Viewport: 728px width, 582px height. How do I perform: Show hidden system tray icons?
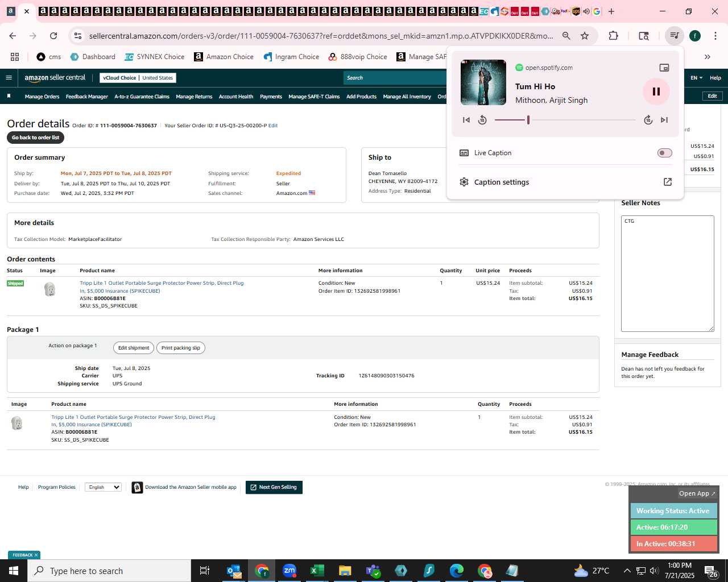[x=627, y=571]
